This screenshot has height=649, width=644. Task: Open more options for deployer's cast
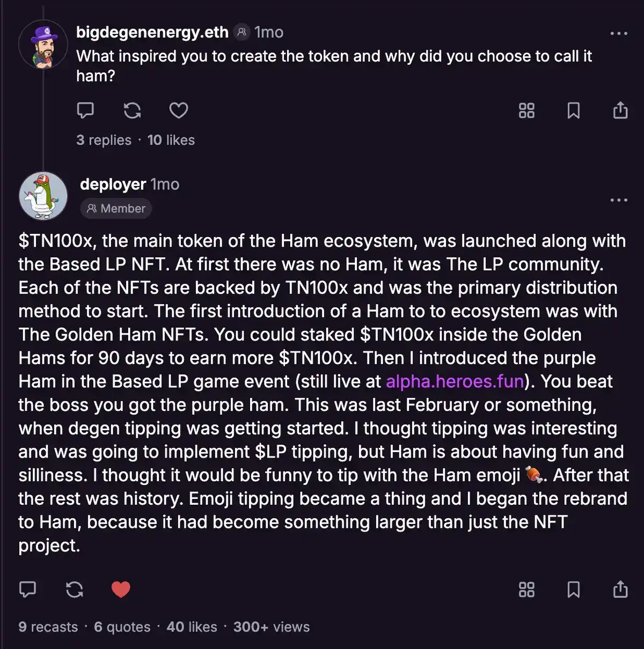point(619,200)
